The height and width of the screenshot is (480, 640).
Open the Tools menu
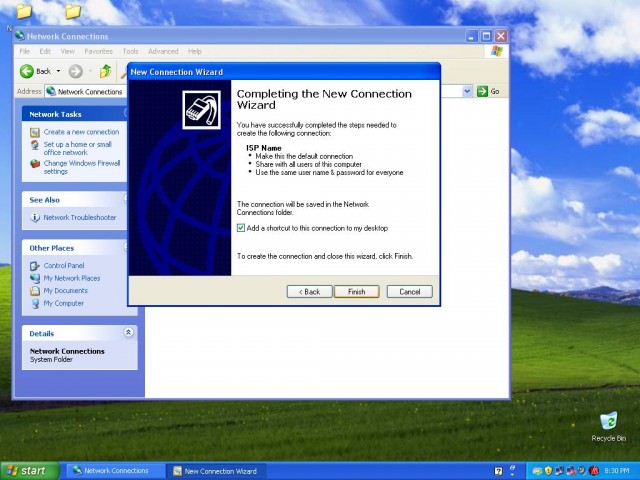(x=130, y=51)
